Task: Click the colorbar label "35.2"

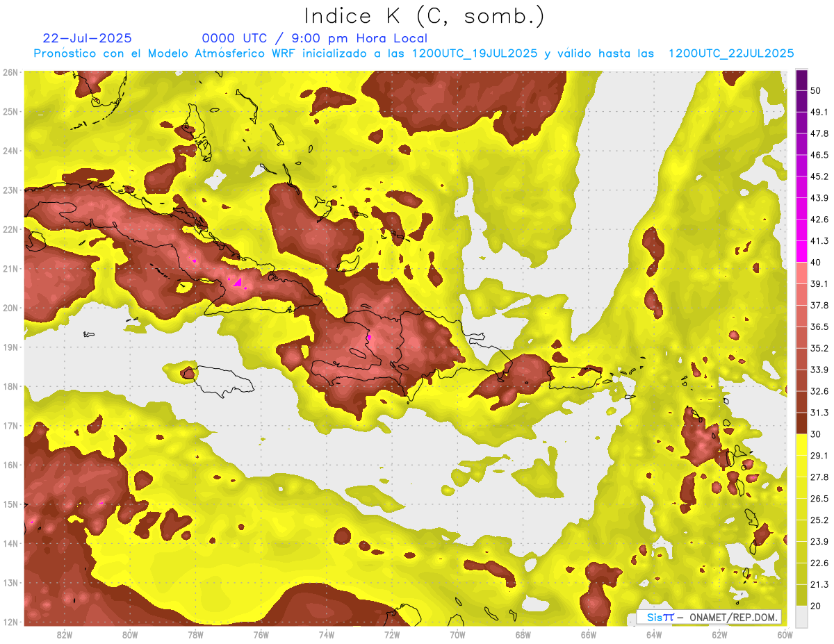Action: 819,348
